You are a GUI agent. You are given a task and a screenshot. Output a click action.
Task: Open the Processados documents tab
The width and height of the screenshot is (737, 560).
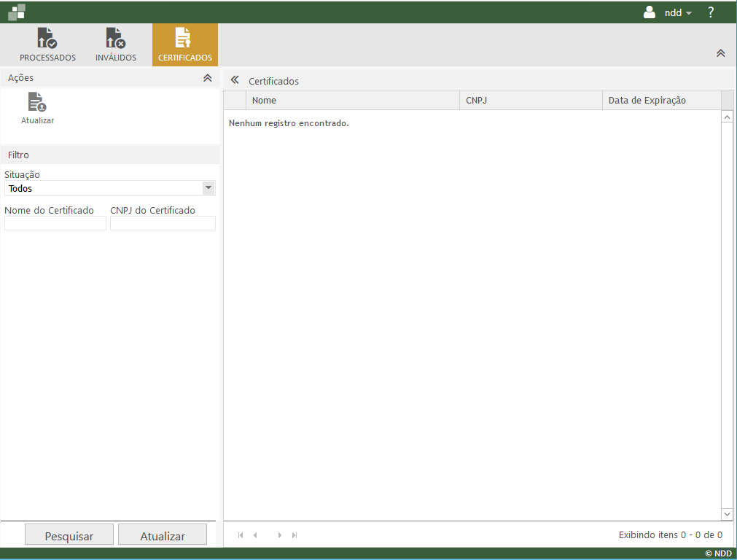47,45
